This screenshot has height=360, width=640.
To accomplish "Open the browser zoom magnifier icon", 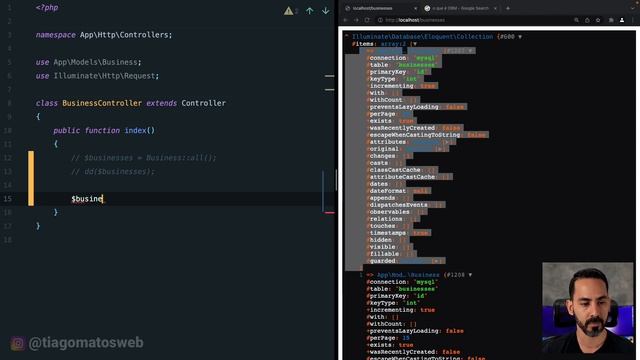I will coord(576,20).
